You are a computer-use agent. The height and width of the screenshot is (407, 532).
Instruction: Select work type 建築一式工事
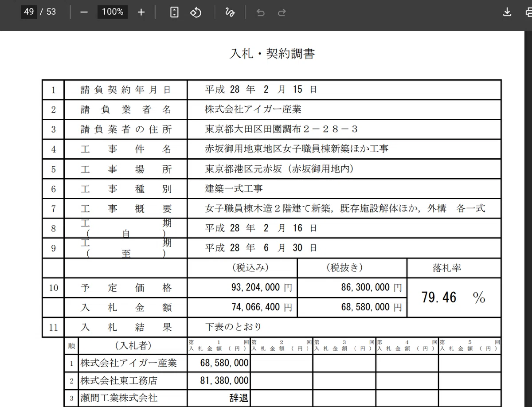tap(234, 188)
